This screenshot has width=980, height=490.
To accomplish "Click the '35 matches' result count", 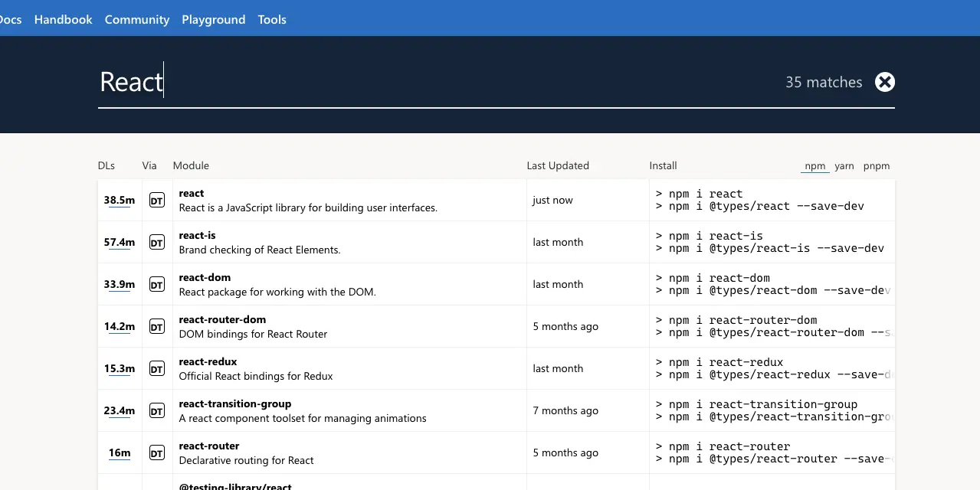I will (824, 82).
